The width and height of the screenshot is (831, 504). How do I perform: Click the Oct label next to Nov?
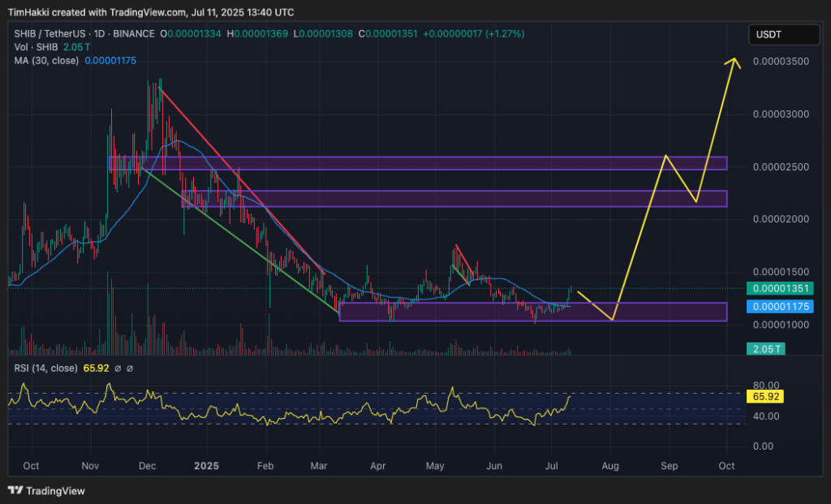[32, 466]
